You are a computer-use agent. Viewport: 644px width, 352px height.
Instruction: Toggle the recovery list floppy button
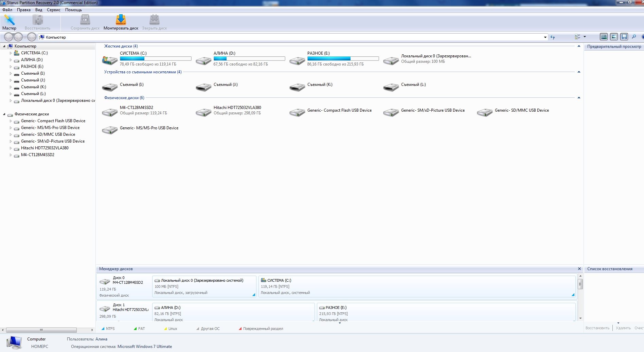tap(624, 37)
